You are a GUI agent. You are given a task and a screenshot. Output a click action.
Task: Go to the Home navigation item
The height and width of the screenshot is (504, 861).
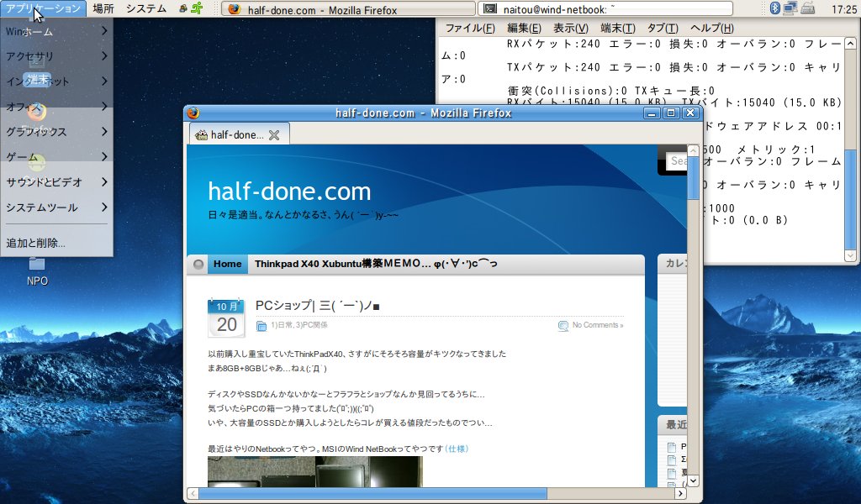click(227, 264)
